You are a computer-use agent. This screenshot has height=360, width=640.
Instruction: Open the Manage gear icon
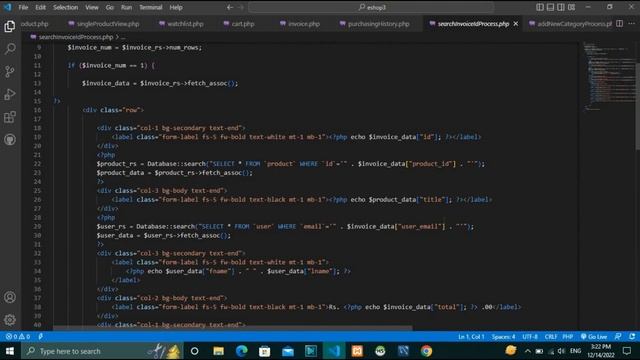coord(10,320)
